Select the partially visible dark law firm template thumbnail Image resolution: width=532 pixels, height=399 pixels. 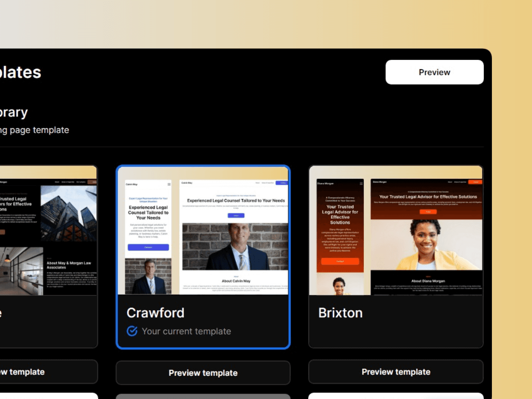tap(48, 231)
